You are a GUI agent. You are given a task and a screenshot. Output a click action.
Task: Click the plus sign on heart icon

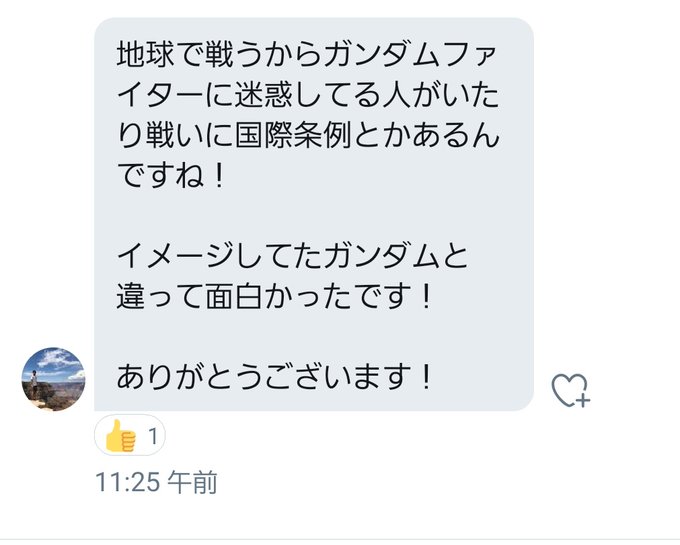(x=583, y=400)
